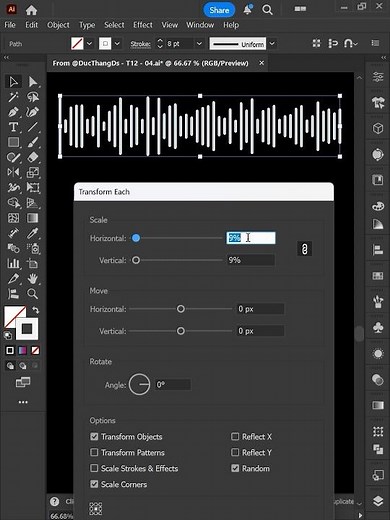The width and height of the screenshot is (390, 520).
Task: Open the Color palette panel icon
Action: point(378,206)
